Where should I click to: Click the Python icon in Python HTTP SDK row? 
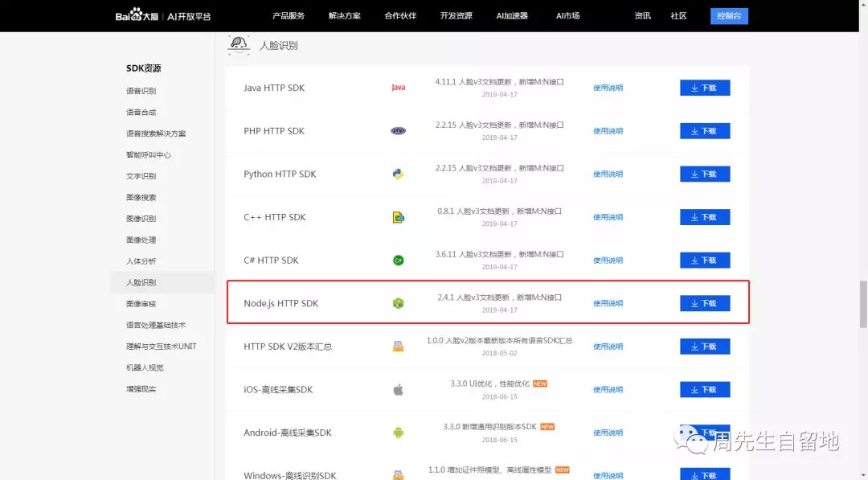[398, 174]
